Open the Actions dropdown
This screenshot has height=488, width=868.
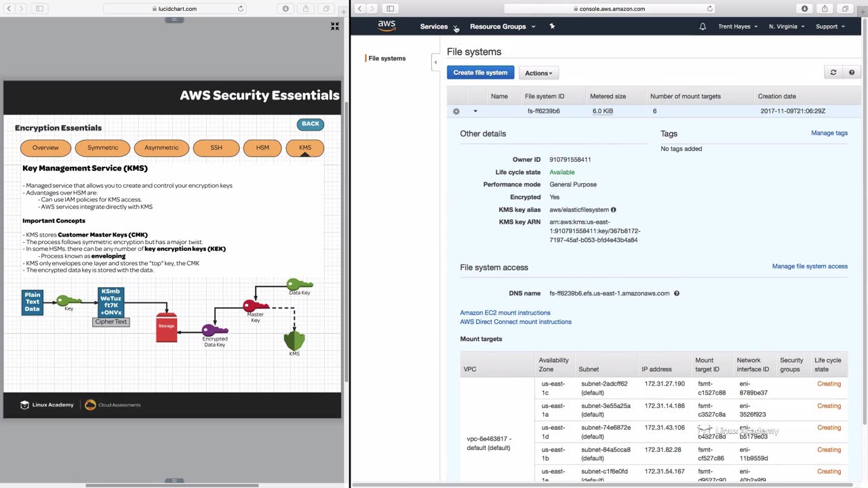(538, 73)
